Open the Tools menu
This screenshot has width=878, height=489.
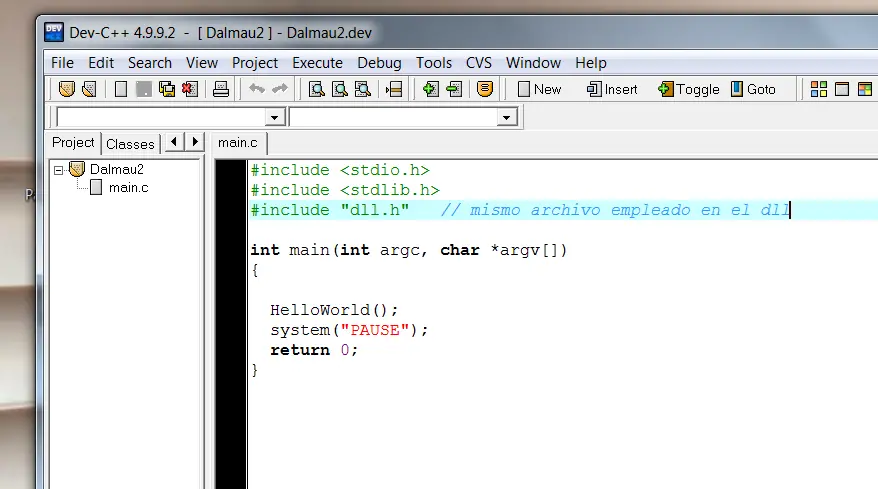pyautogui.click(x=433, y=63)
